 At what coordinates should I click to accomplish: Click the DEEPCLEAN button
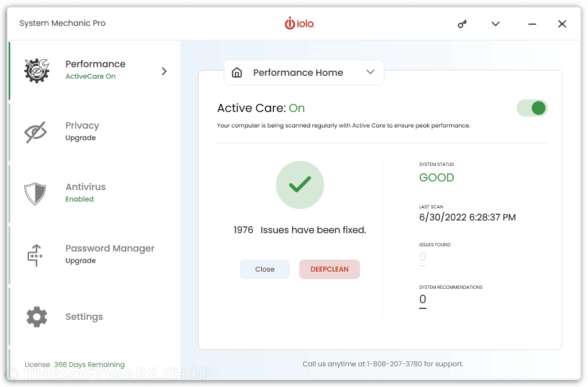329,269
